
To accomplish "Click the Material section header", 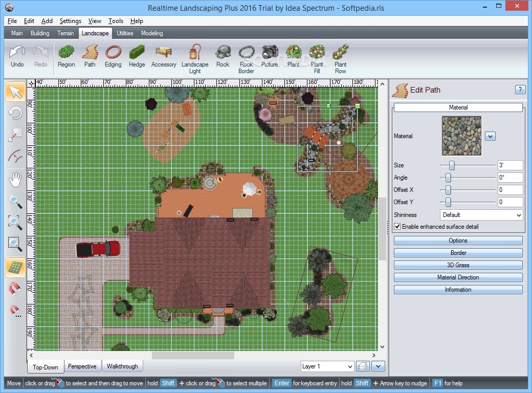I will 458,107.
